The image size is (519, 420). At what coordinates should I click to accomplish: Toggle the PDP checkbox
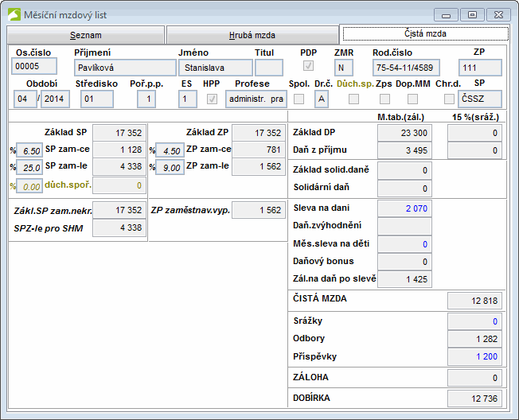click(307, 67)
